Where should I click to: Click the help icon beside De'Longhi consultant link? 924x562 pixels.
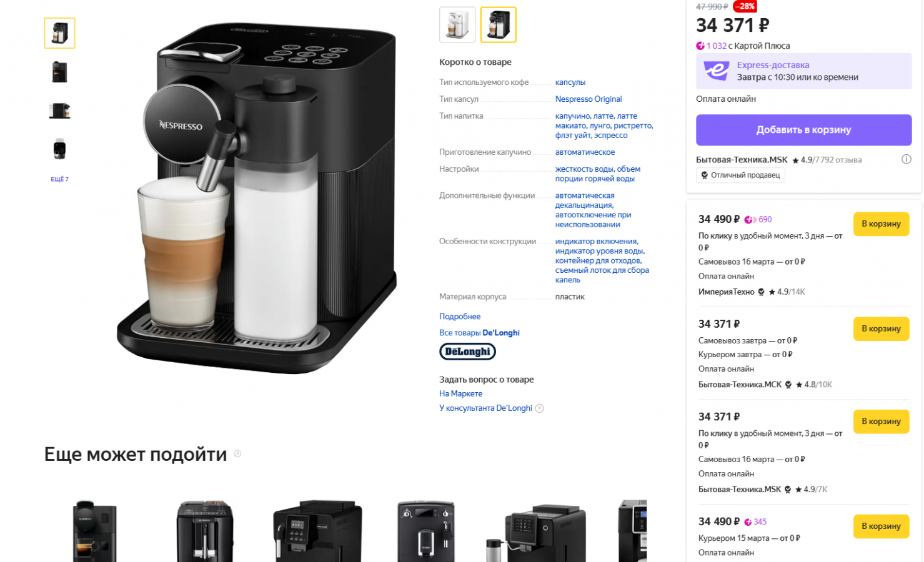tap(540, 408)
